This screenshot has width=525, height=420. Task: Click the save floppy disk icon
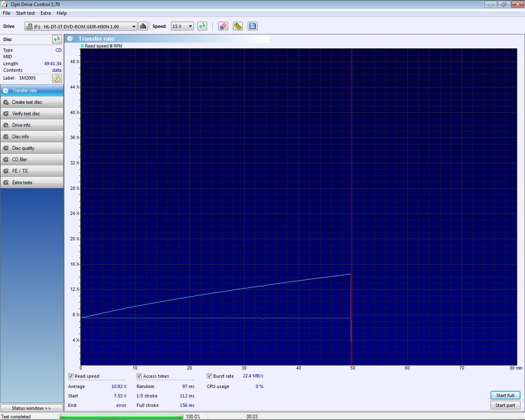(x=252, y=26)
